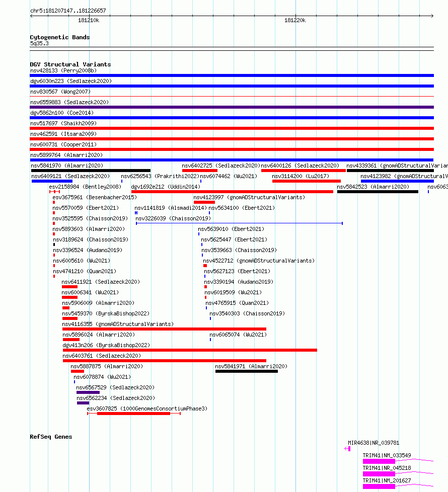
Task: Select nsv6562234 (Sedlazeck2020) purple bar
Action: pyautogui.click(x=83, y=403)
